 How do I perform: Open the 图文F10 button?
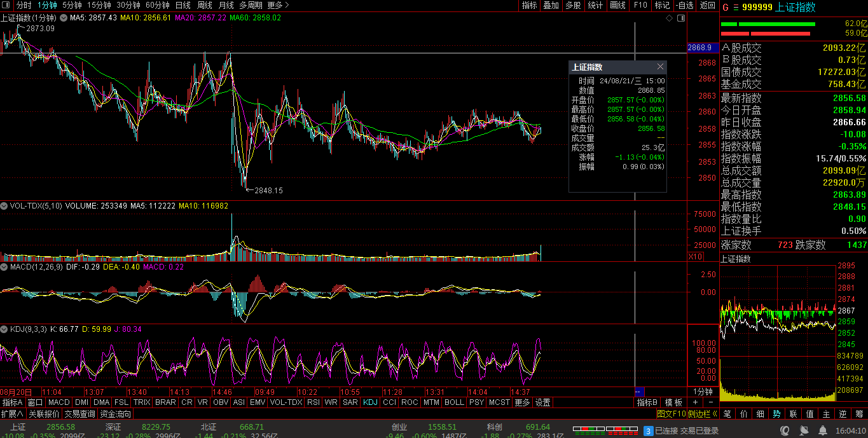click(672, 413)
